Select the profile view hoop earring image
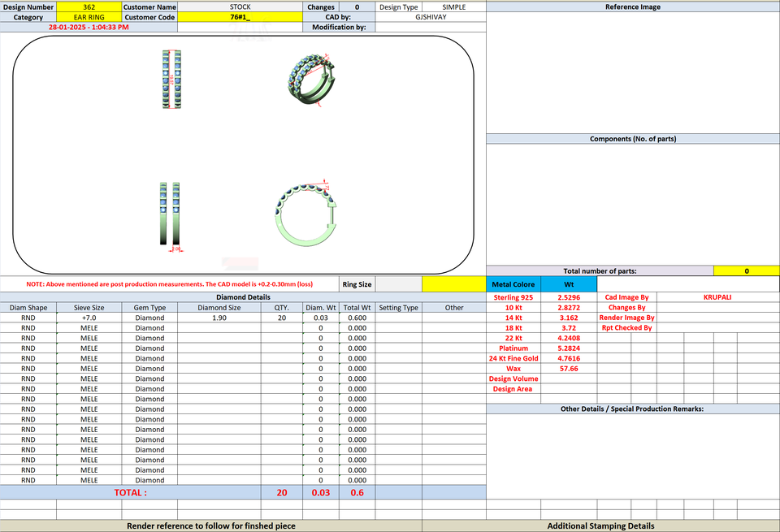The width and height of the screenshot is (780, 532). [306, 214]
